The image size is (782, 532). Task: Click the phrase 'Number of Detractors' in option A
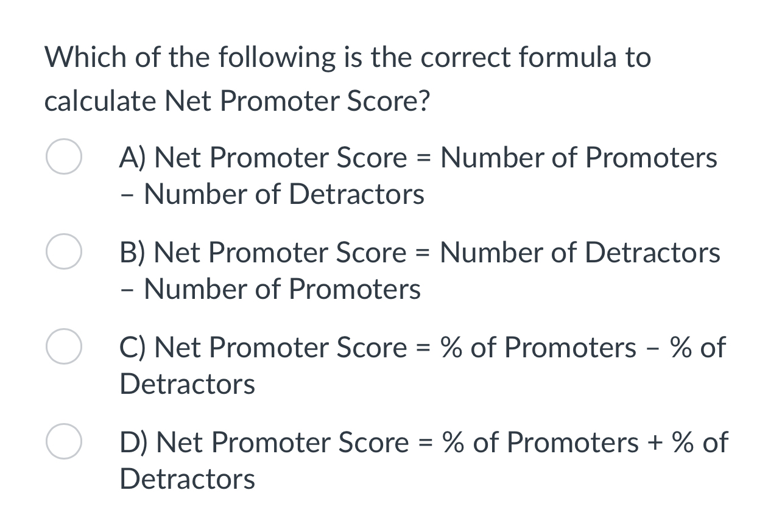click(x=284, y=194)
